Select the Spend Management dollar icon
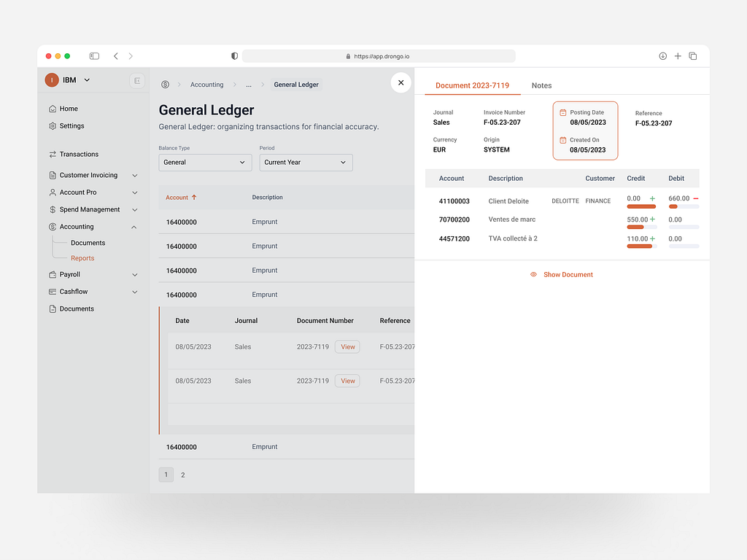 [x=52, y=209]
